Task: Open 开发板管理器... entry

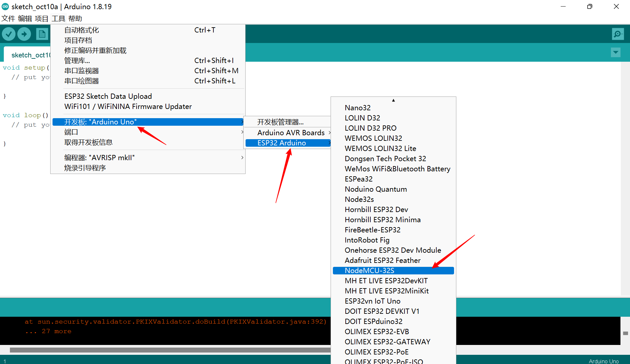Action: (288, 122)
